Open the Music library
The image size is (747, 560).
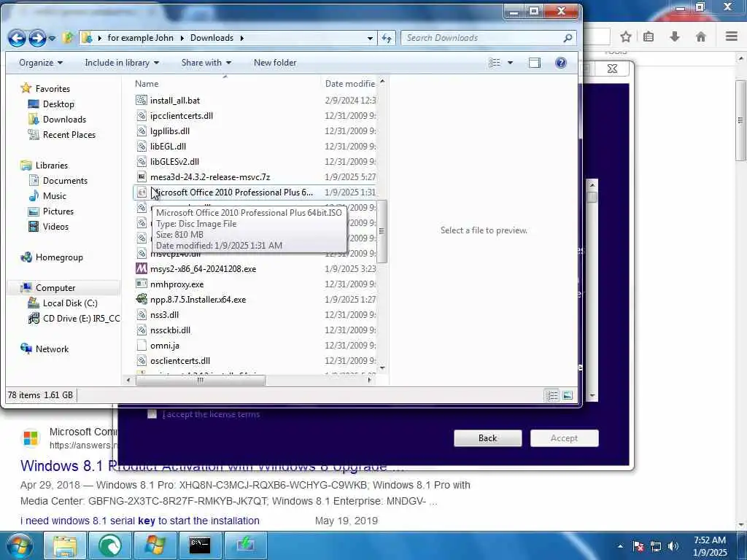(54, 195)
